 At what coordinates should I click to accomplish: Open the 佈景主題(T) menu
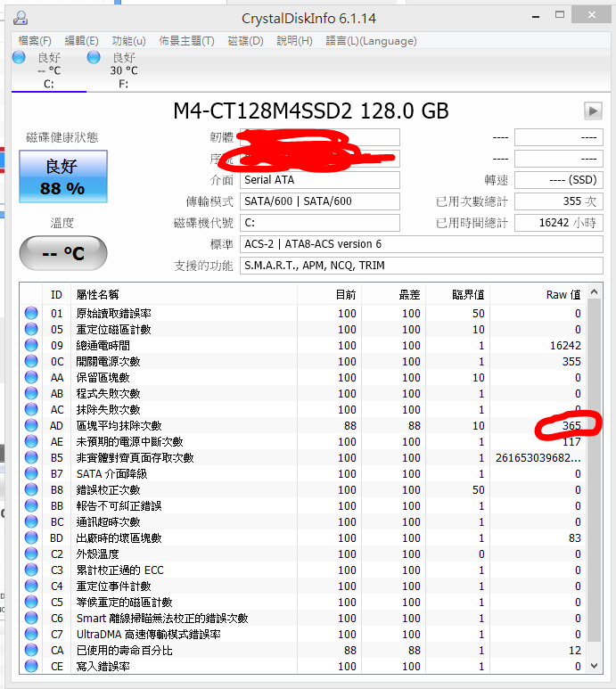point(186,41)
